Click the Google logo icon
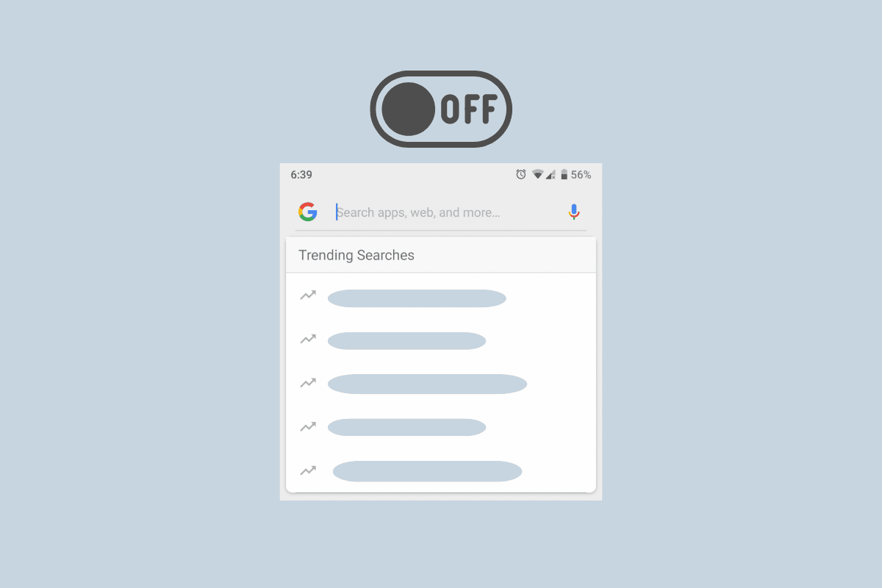 [307, 212]
